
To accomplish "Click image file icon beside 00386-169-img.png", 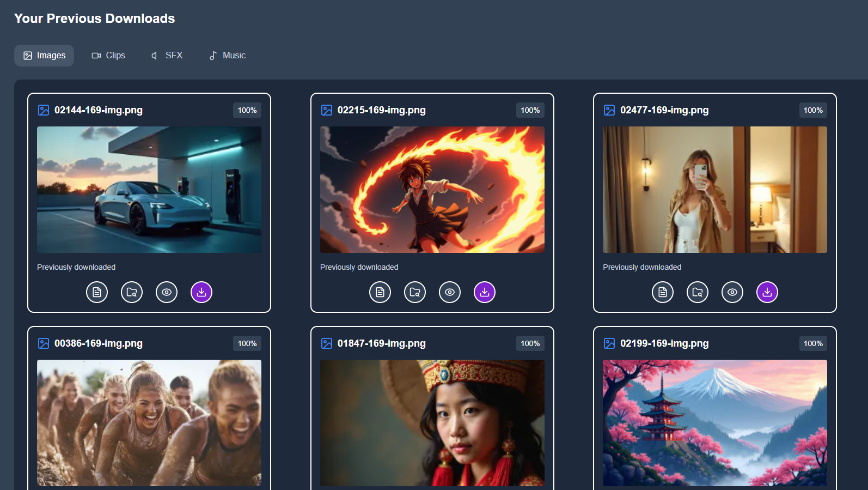I will (x=44, y=343).
